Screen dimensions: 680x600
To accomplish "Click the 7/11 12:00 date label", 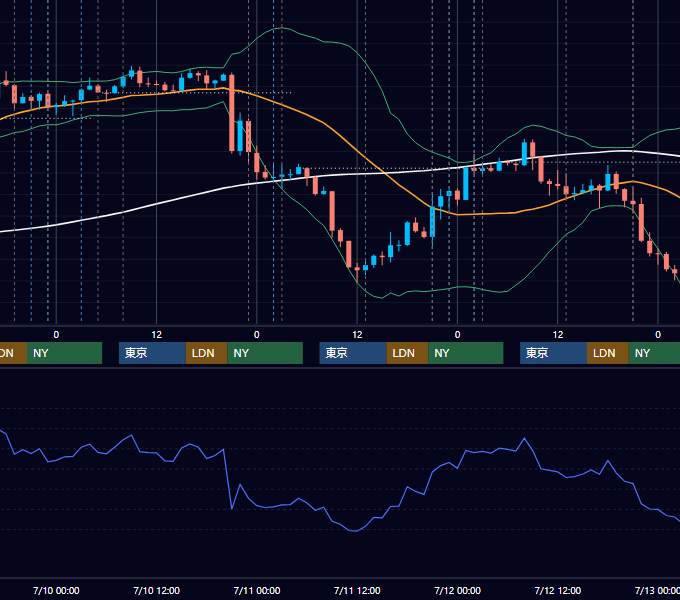I will click(357, 590).
